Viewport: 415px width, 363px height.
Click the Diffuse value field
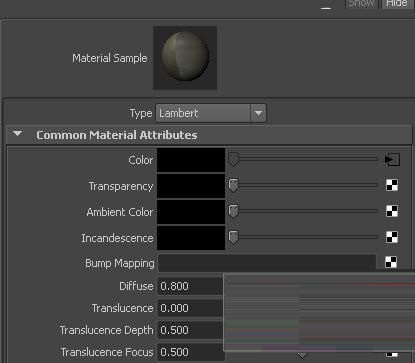tap(190, 286)
